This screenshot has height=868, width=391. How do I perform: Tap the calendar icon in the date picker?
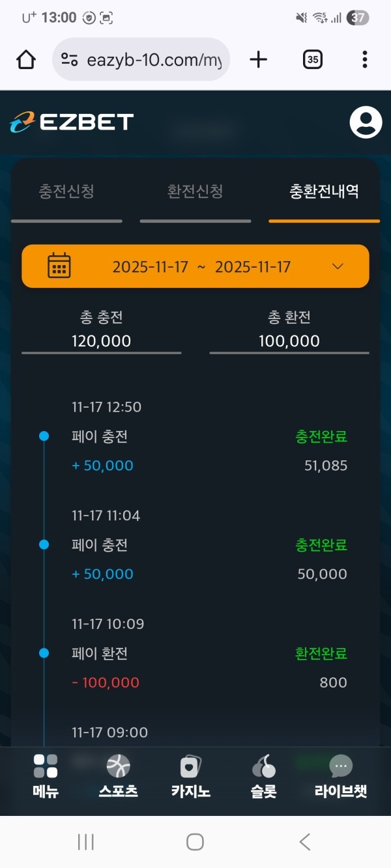(x=59, y=266)
